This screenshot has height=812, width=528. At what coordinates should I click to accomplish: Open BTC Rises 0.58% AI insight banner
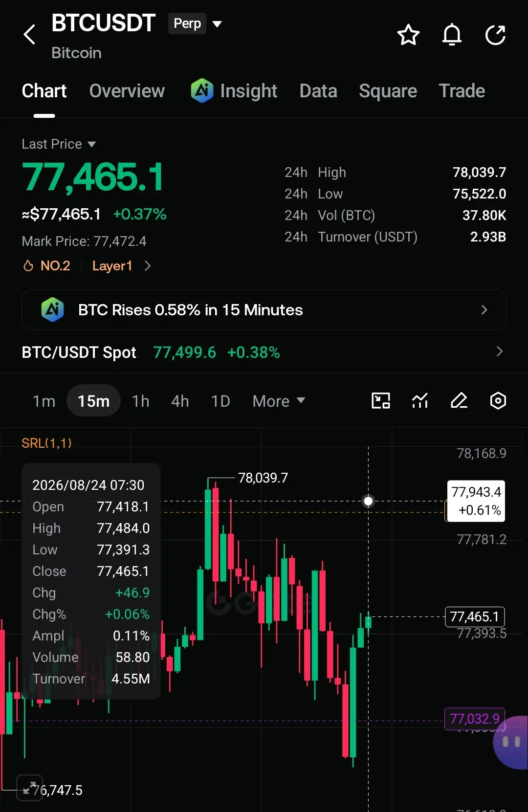pos(264,310)
